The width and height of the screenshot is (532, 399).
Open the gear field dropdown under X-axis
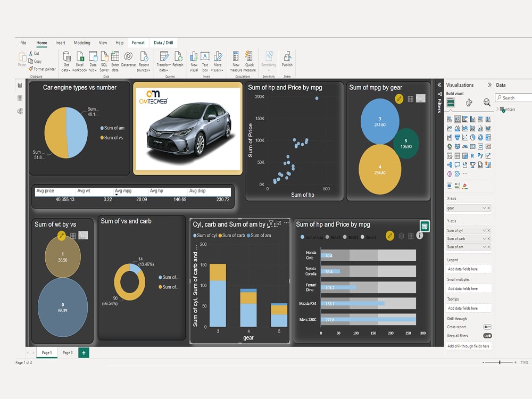[x=485, y=207]
